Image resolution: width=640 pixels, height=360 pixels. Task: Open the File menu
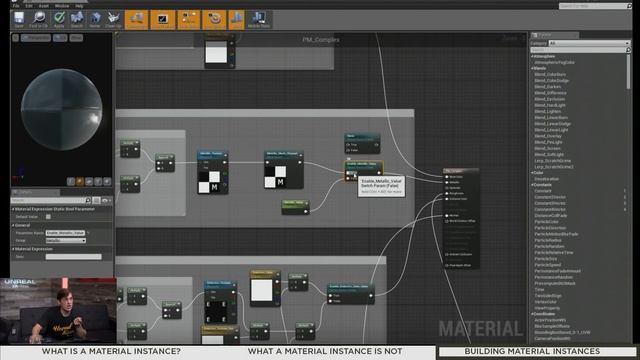pyautogui.click(x=16, y=6)
